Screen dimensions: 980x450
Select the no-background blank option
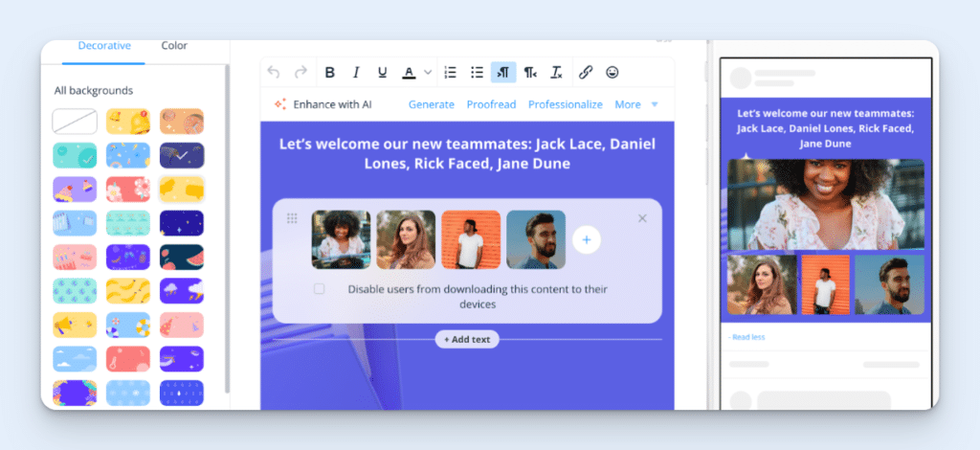click(x=75, y=122)
